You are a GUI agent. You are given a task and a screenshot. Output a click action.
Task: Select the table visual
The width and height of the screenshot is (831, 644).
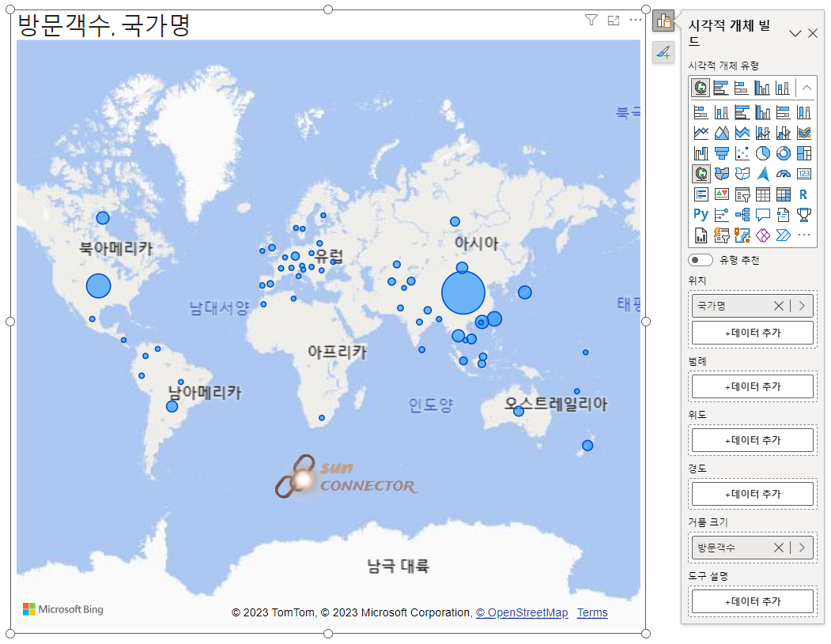point(763,194)
